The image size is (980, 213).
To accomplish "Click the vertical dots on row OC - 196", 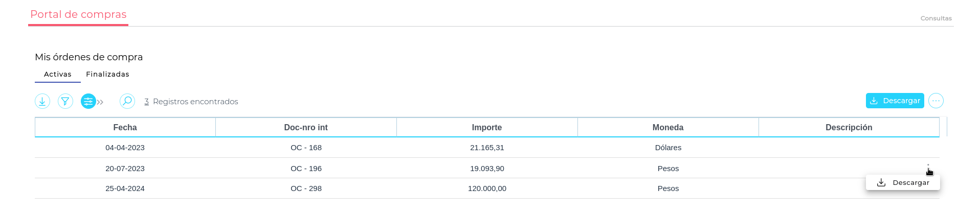I will click(928, 168).
